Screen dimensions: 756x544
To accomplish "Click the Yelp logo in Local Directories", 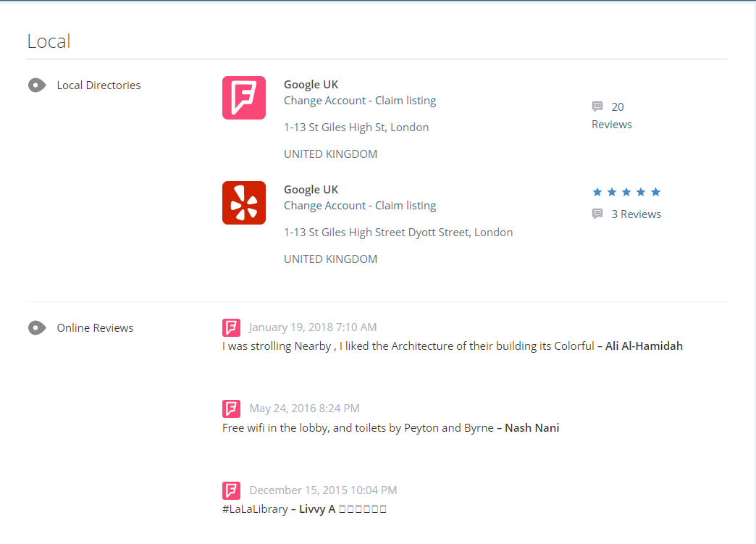I will tap(243, 203).
